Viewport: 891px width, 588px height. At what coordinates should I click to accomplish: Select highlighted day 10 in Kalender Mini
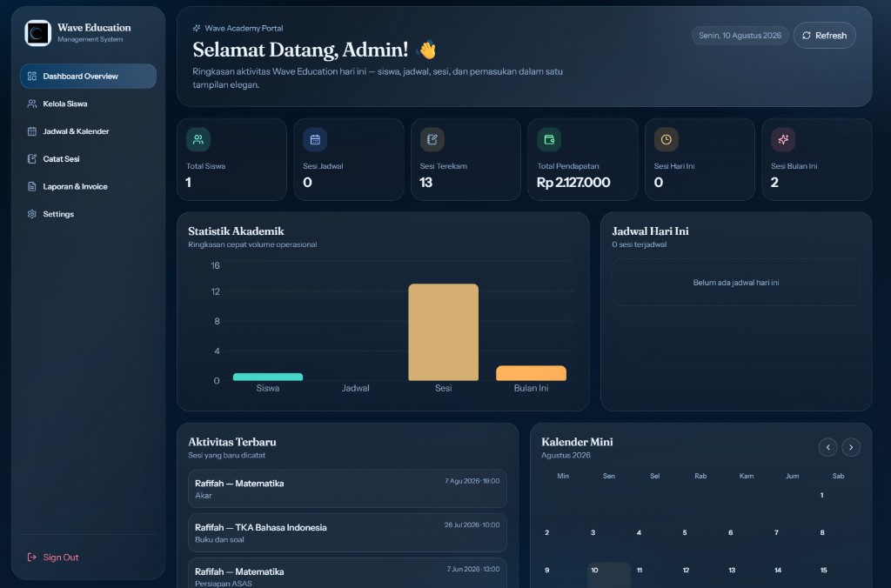[608, 574]
